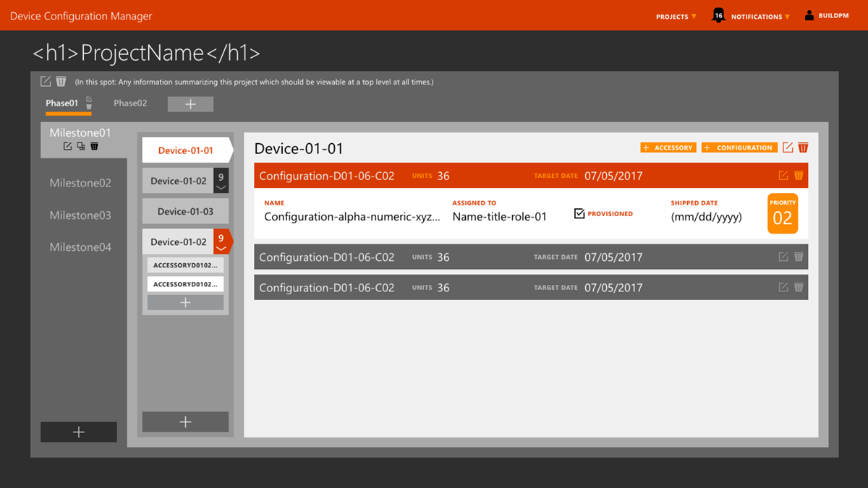Viewport: 868px width, 488px height.
Task: Delete the orange expanded configuration row
Action: [799, 176]
